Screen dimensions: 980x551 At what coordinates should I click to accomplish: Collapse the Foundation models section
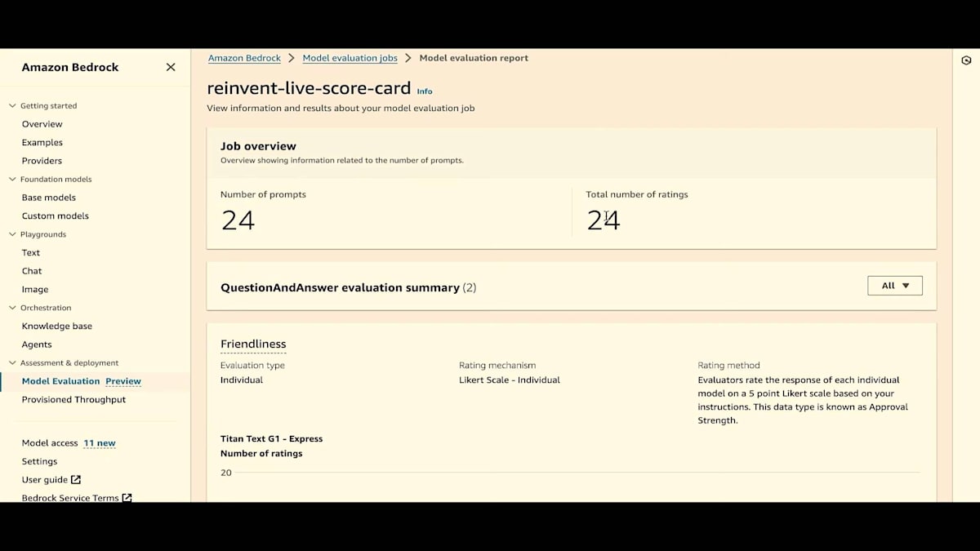coord(12,180)
